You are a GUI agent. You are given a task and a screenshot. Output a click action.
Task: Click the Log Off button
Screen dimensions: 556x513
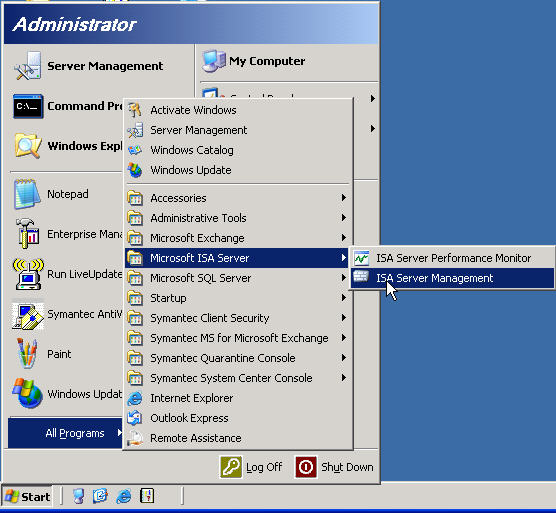click(x=251, y=467)
